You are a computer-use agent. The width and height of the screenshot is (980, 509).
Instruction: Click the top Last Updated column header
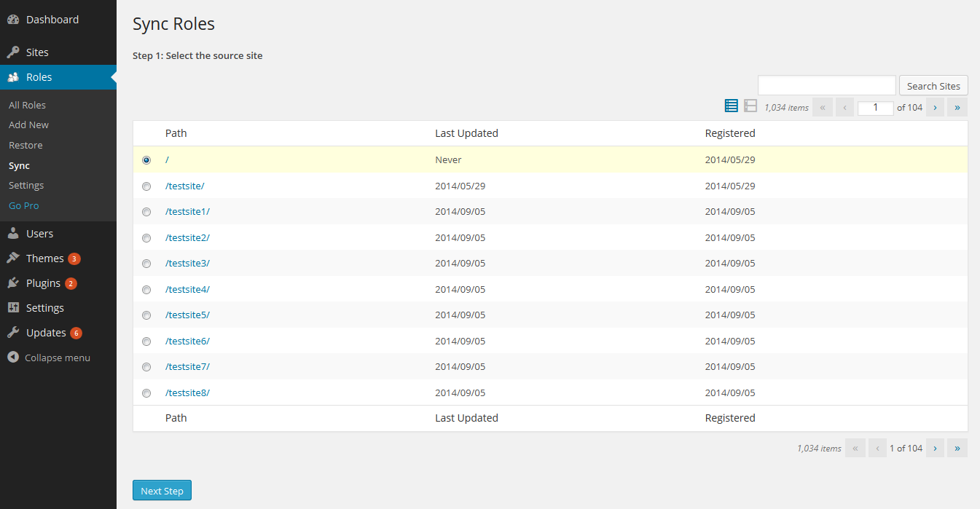pyautogui.click(x=466, y=133)
